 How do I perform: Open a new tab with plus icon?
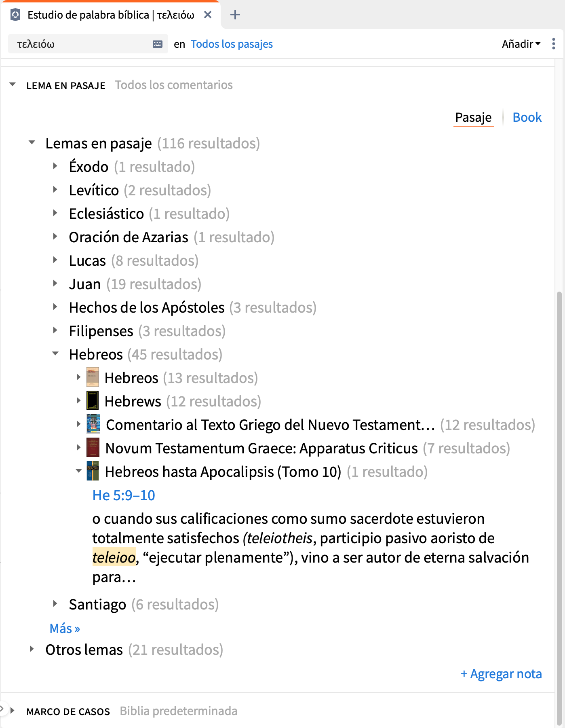point(235,15)
